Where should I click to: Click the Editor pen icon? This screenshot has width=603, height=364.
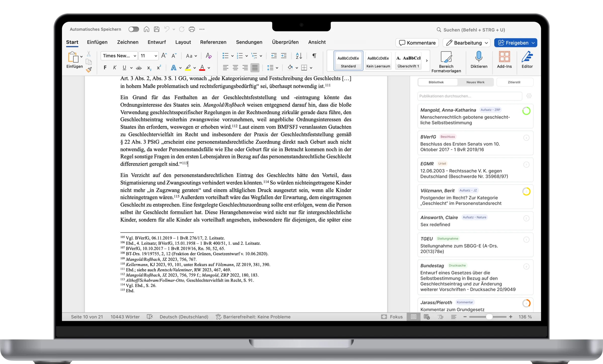[527, 57]
